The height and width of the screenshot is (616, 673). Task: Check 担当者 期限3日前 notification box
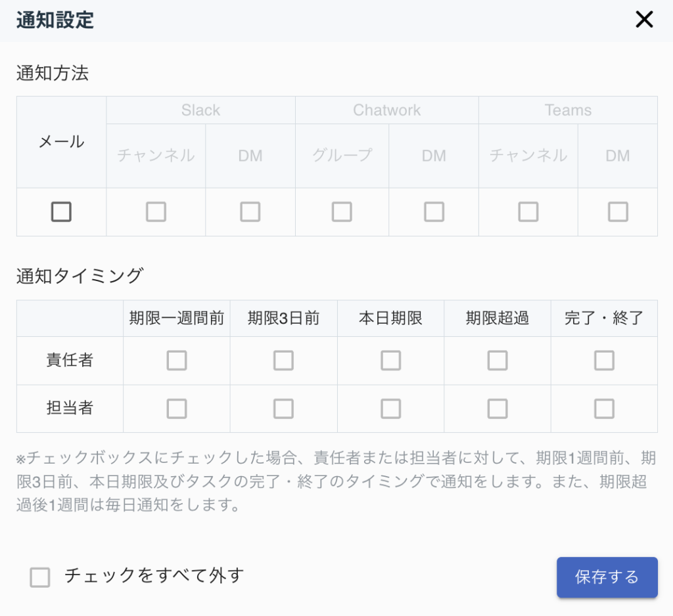pyautogui.click(x=283, y=408)
